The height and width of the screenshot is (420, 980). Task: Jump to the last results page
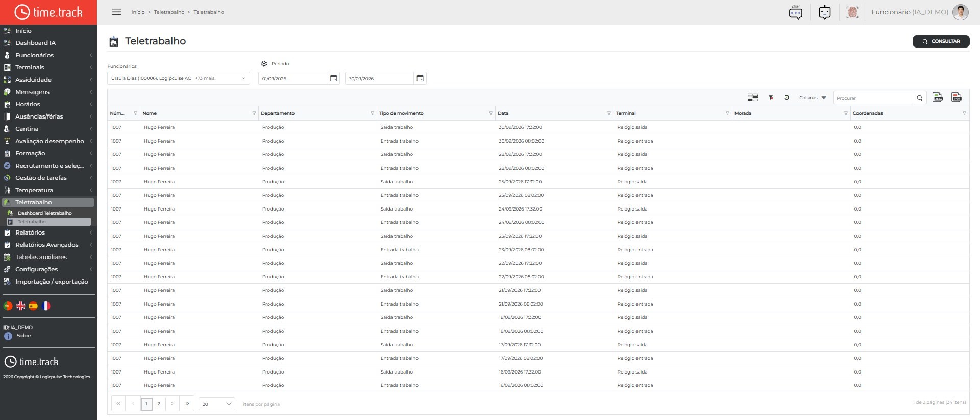(x=187, y=404)
